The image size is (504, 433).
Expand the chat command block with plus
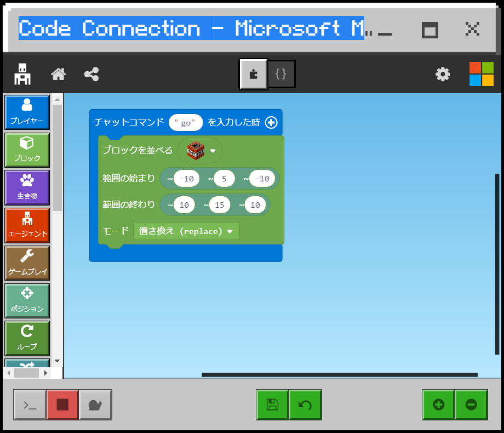[x=271, y=122]
